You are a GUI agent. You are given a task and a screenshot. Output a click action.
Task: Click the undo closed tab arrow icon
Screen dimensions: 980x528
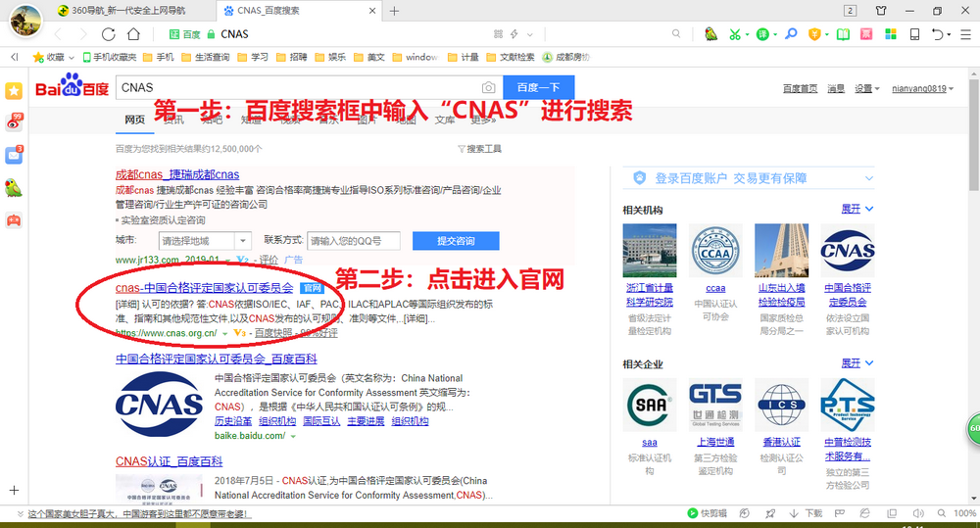pos(938,34)
